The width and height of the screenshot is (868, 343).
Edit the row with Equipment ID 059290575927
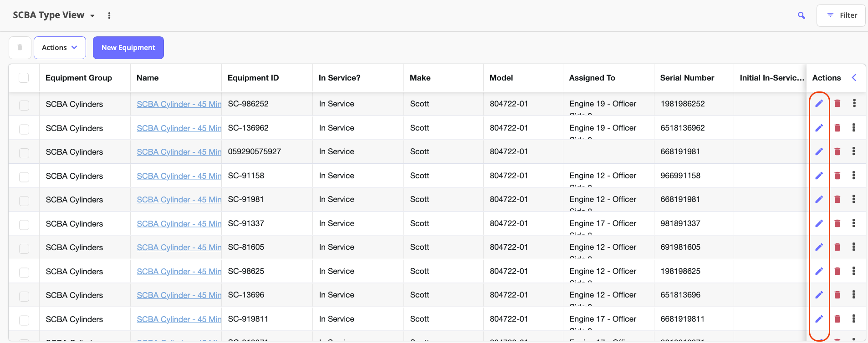click(819, 151)
